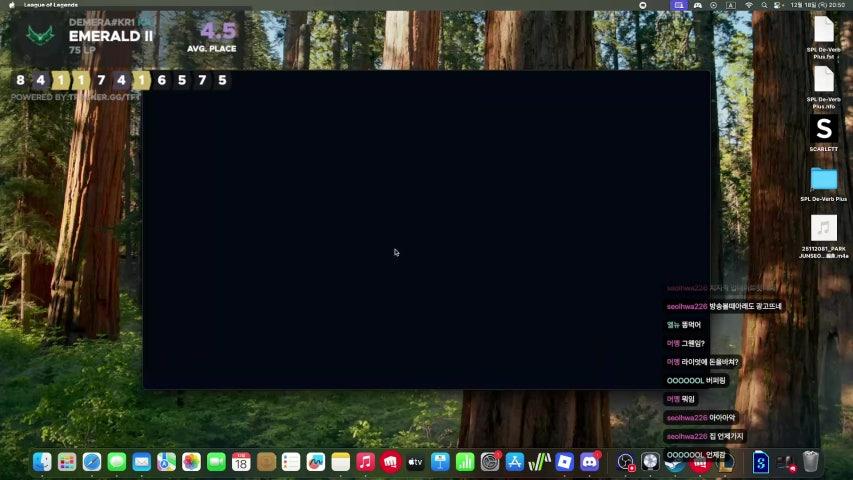
Task: Open the SCARLETT desktop icon
Action: pyautogui.click(x=823, y=129)
